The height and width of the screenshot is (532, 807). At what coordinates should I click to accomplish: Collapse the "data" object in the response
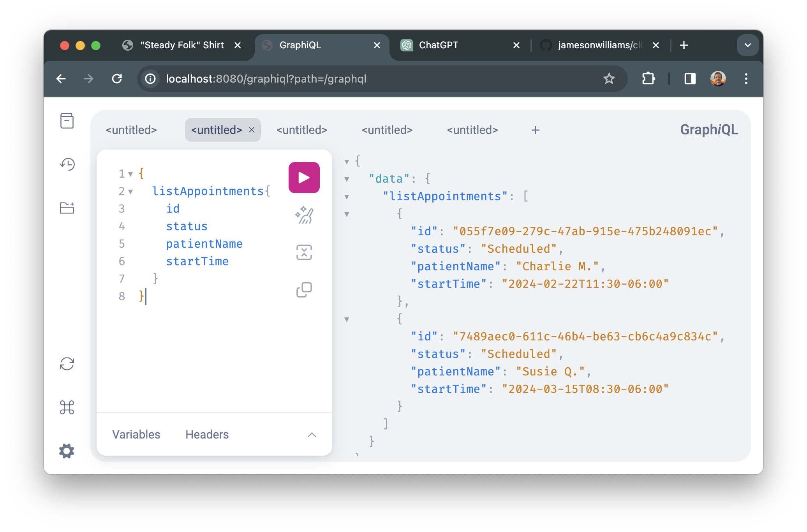347,179
